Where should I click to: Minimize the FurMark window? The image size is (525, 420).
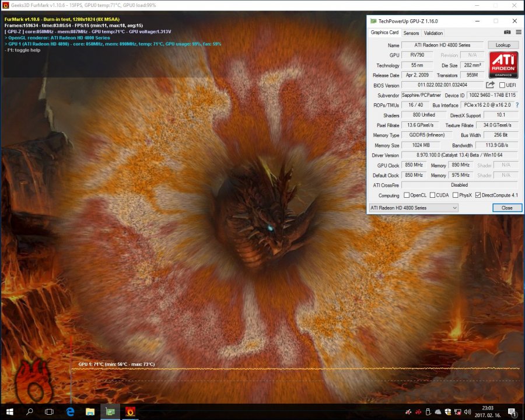477,5
